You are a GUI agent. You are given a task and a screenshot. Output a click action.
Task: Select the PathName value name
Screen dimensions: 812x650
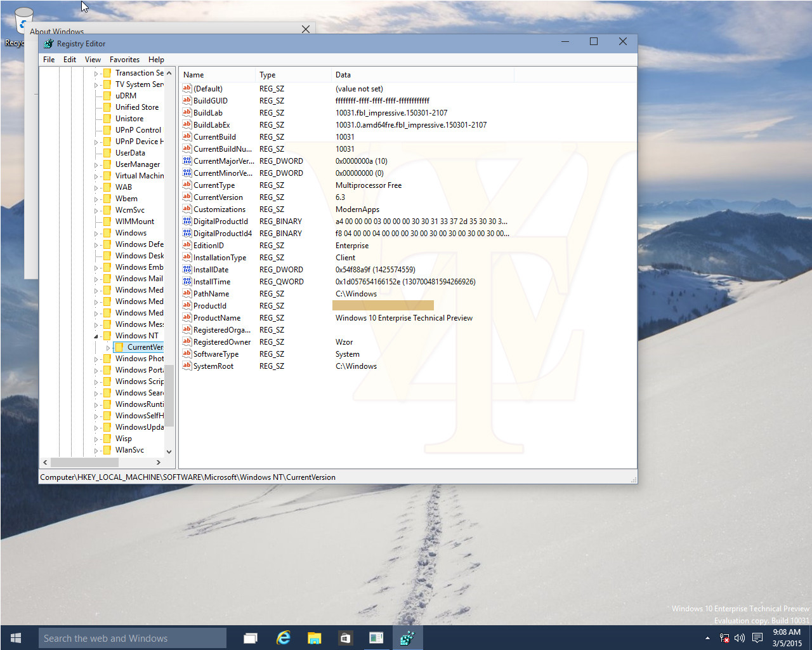(211, 293)
